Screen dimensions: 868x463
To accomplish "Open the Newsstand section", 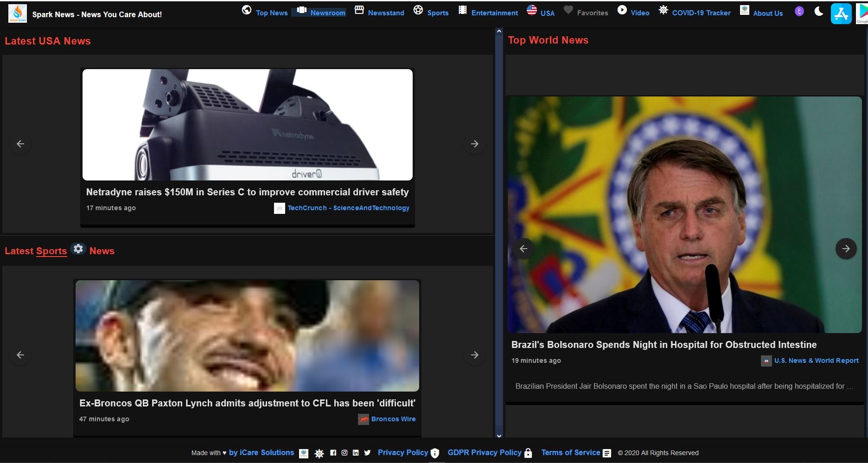I will (x=386, y=13).
